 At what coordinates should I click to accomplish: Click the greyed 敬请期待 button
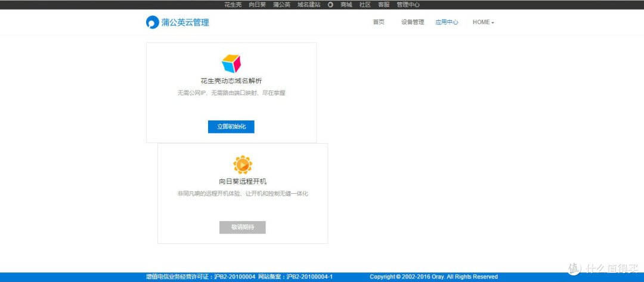(x=243, y=227)
